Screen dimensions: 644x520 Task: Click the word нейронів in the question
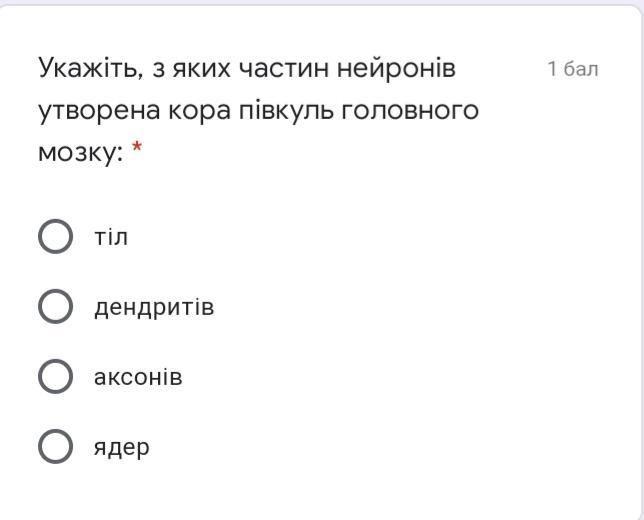pyautogui.click(x=396, y=69)
